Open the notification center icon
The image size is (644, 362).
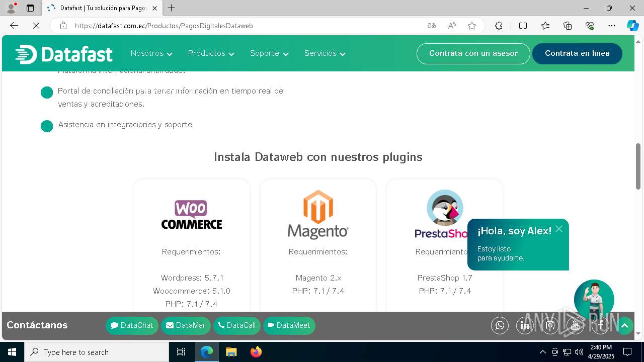[x=627, y=352]
